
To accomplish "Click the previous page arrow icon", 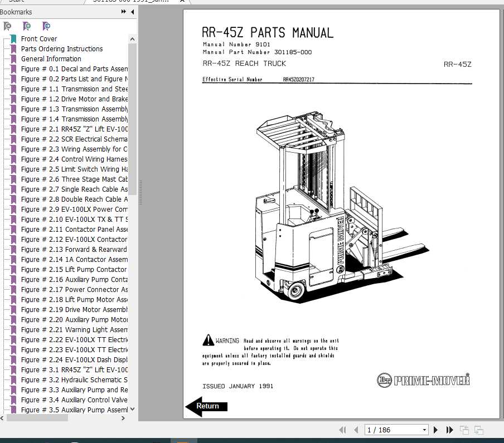I will 356,430.
